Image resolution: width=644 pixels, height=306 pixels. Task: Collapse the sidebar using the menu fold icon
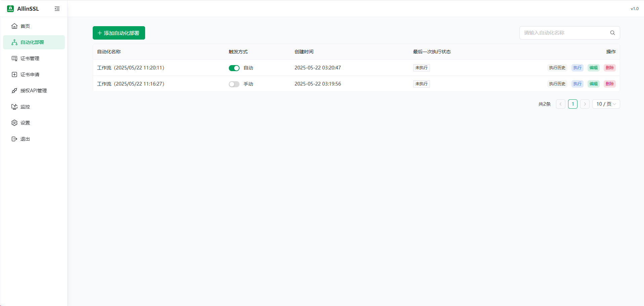57,9
